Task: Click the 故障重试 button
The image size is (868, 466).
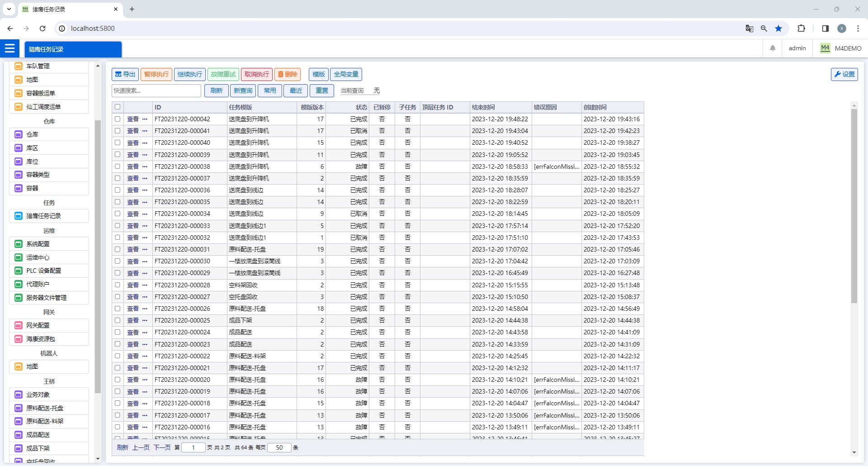Action: [x=223, y=74]
